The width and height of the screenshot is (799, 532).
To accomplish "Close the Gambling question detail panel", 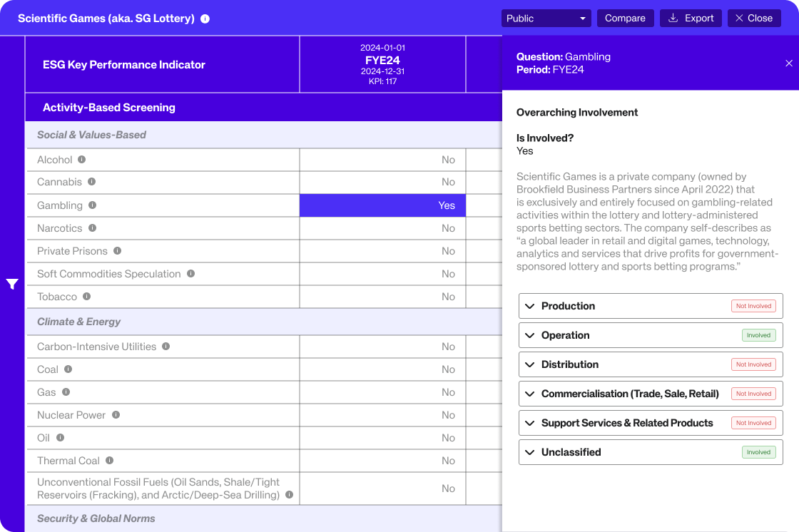I will pyautogui.click(x=789, y=63).
